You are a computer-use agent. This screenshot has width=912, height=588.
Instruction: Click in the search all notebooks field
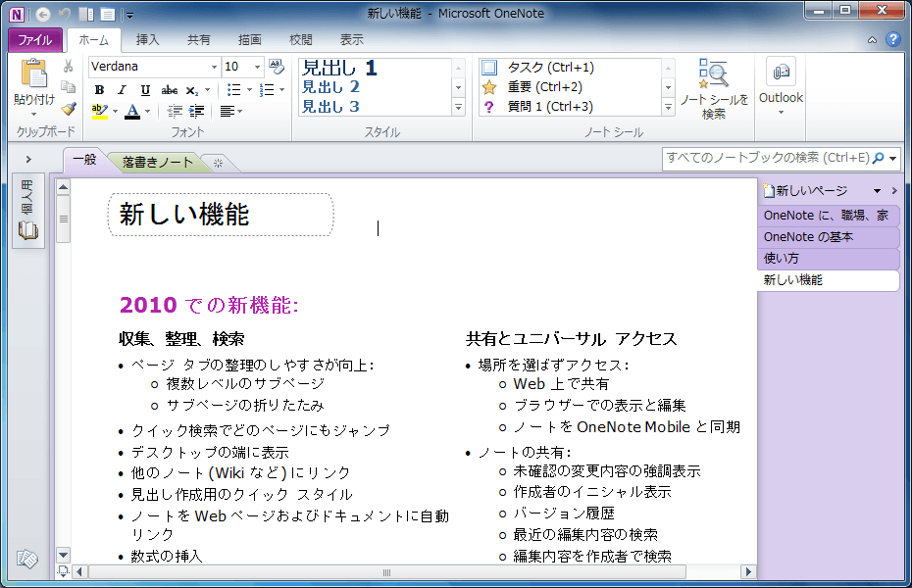click(x=768, y=158)
